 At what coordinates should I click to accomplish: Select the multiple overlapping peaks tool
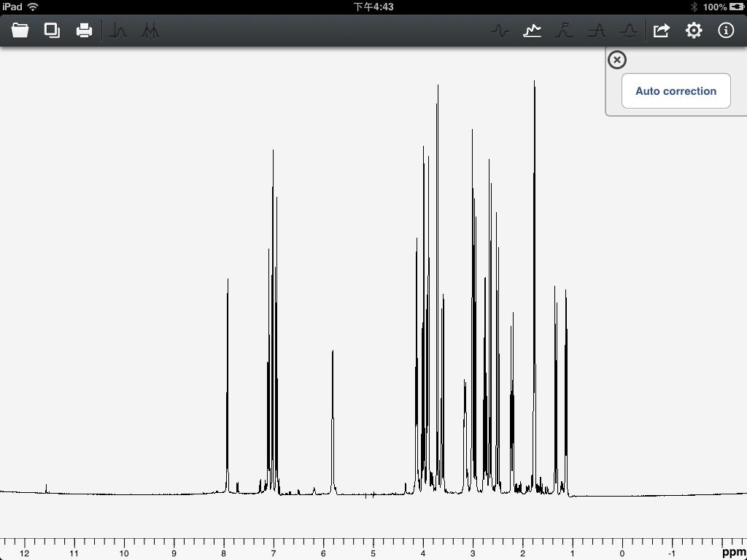150,31
